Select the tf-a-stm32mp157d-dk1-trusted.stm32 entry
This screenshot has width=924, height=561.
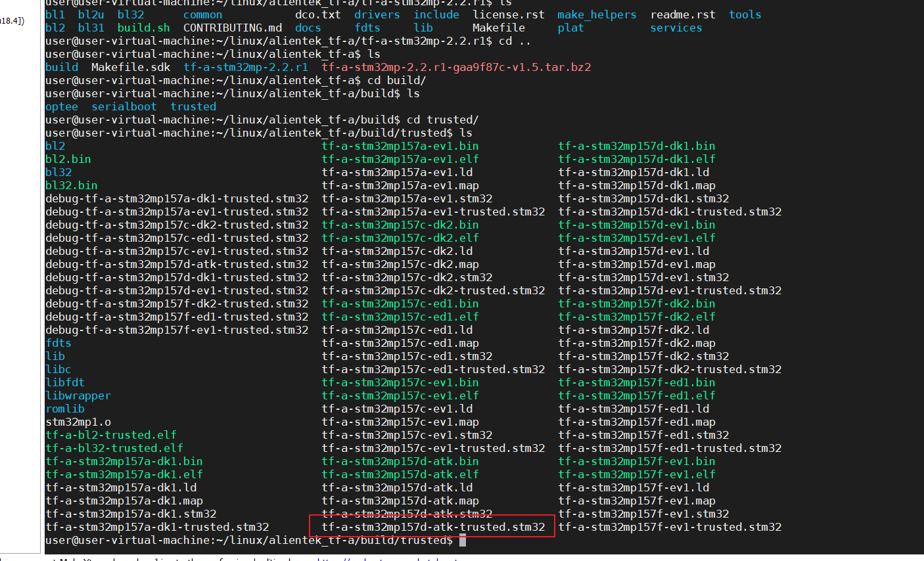tap(670, 212)
